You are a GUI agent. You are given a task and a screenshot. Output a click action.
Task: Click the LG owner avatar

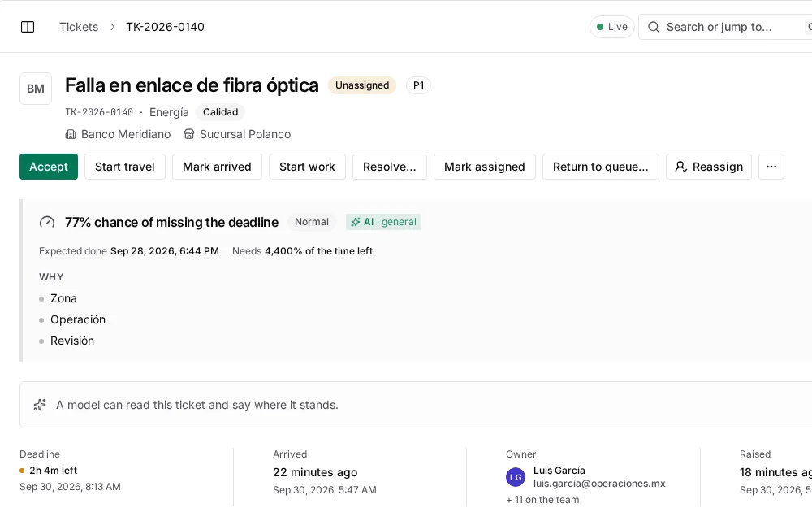click(516, 477)
